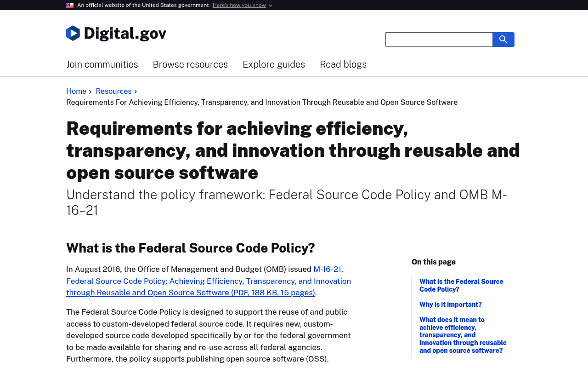The width and height of the screenshot is (588, 368).
Task: Click the Digital.gov logo icon
Action: pos(73,33)
